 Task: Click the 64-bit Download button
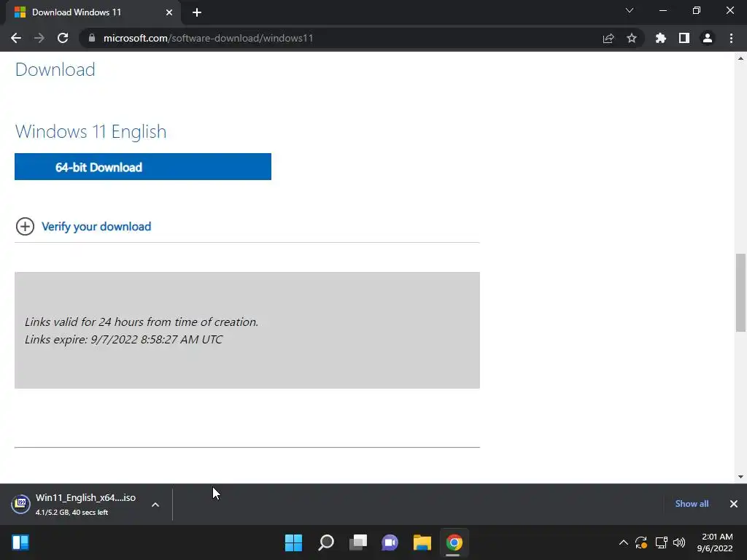[143, 167]
